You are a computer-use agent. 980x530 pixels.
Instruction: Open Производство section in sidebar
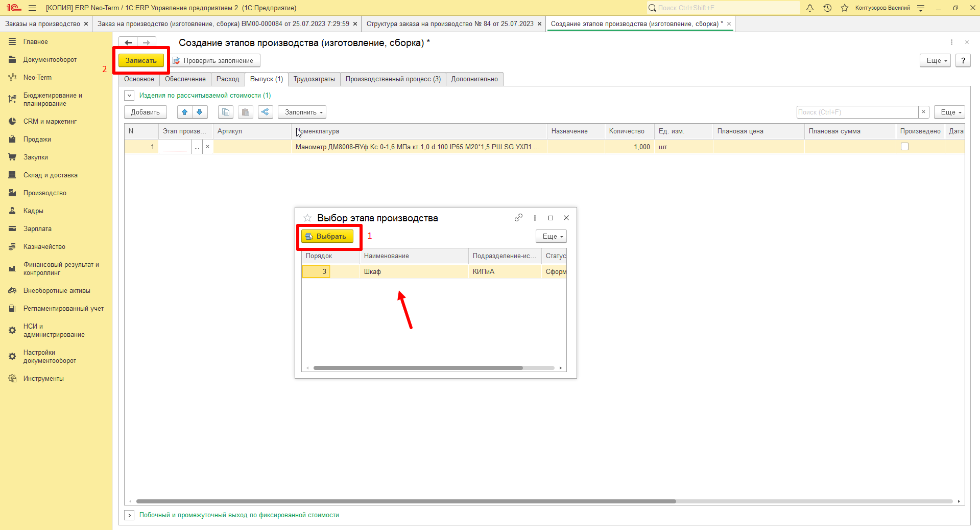(45, 193)
